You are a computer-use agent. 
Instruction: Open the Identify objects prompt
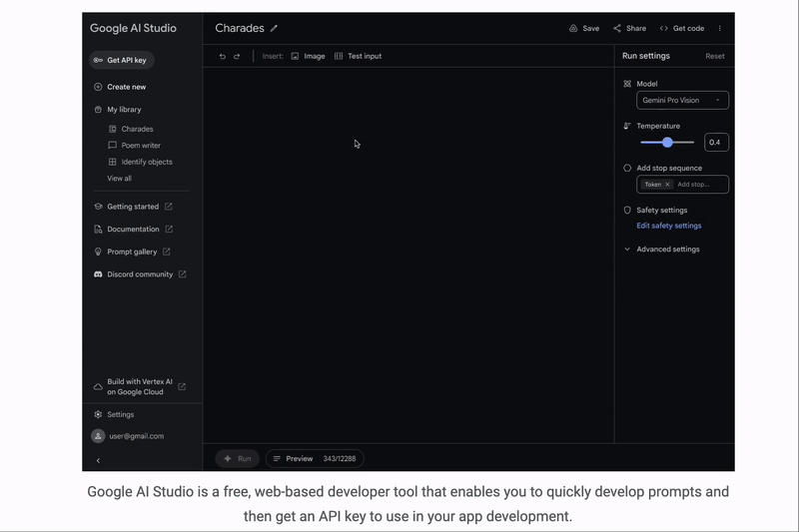click(x=140, y=162)
